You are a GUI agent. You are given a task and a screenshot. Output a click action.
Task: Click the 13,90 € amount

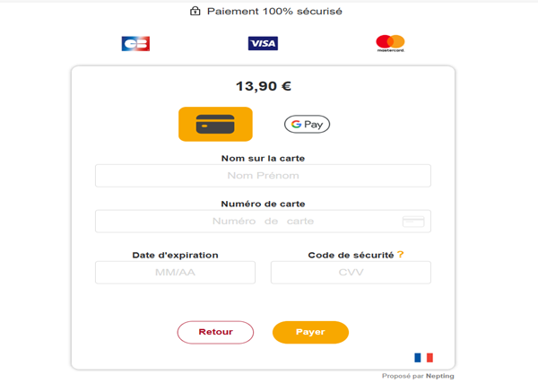(263, 86)
